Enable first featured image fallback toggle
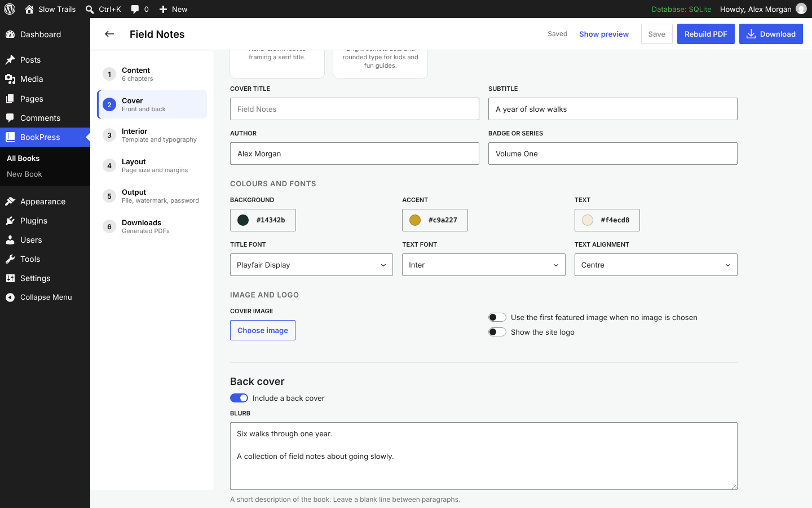Viewport: 812px width, 508px height. pyautogui.click(x=497, y=317)
